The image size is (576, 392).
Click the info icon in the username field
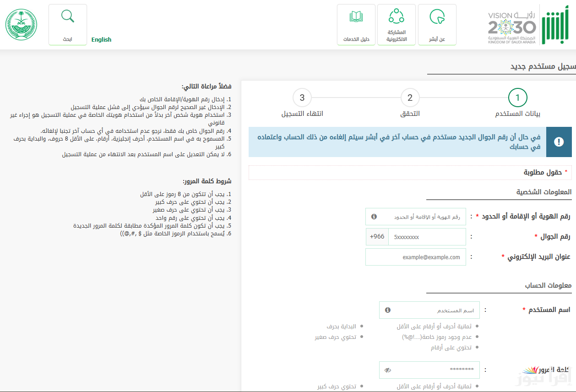(388, 310)
